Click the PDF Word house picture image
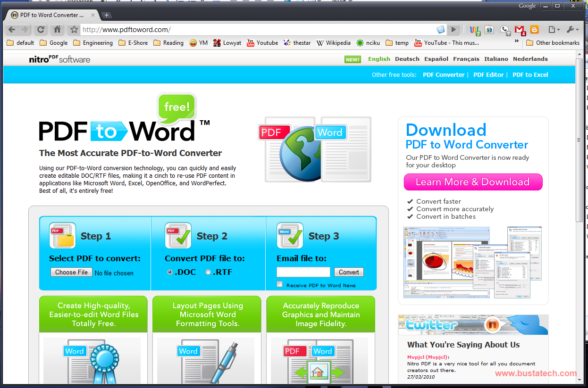 tap(320, 361)
